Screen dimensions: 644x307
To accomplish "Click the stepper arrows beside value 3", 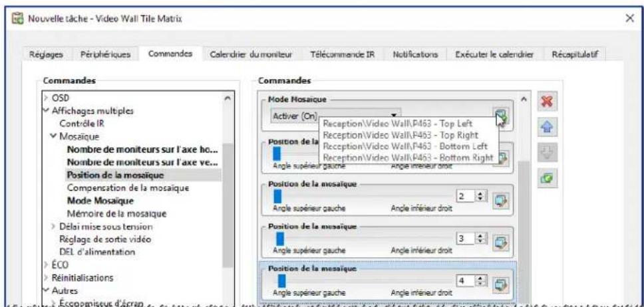I will click(480, 239).
